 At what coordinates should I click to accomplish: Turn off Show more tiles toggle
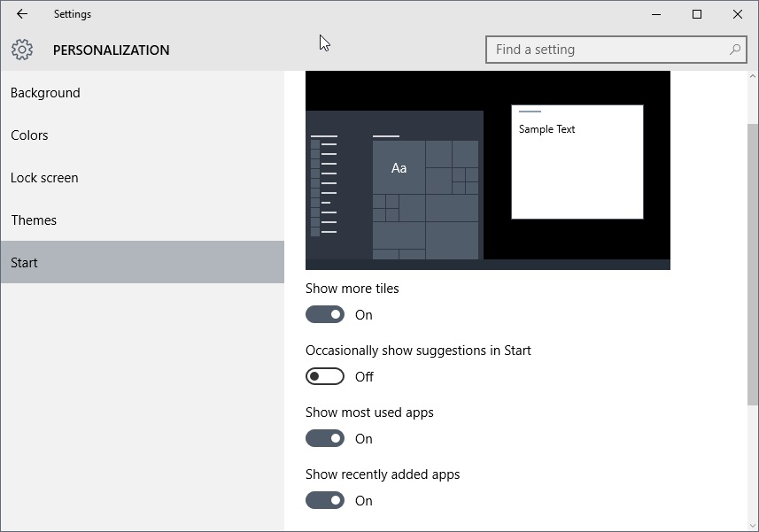click(x=325, y=315)
